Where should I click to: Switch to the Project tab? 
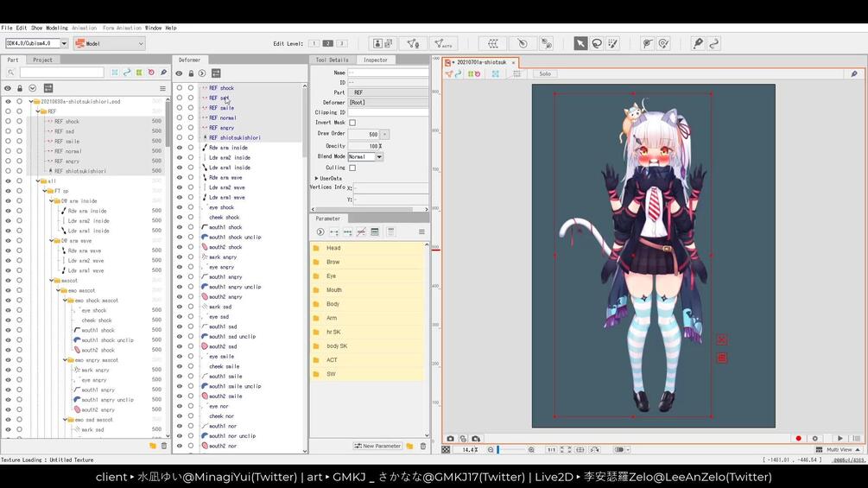point(42,60)
